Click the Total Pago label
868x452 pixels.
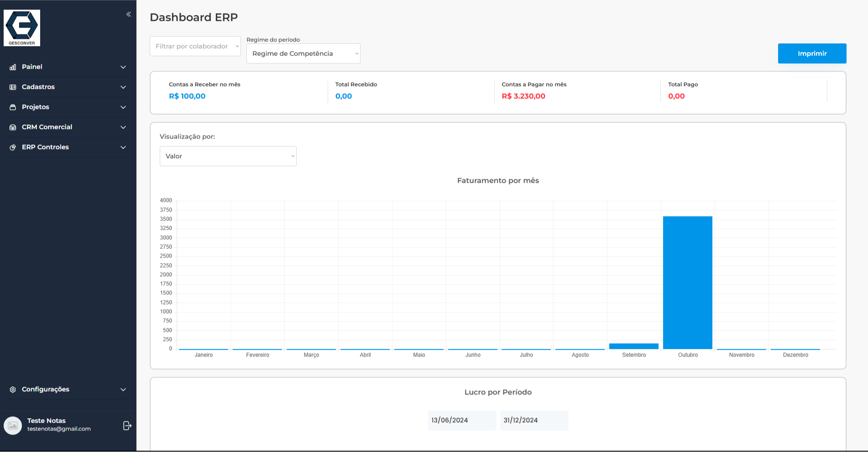tap(683, 84)
